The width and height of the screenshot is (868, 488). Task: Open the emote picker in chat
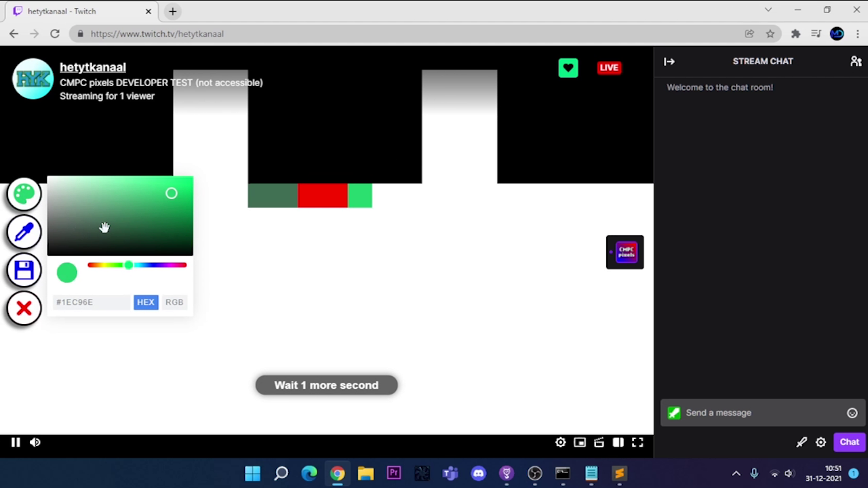[852, 413]
